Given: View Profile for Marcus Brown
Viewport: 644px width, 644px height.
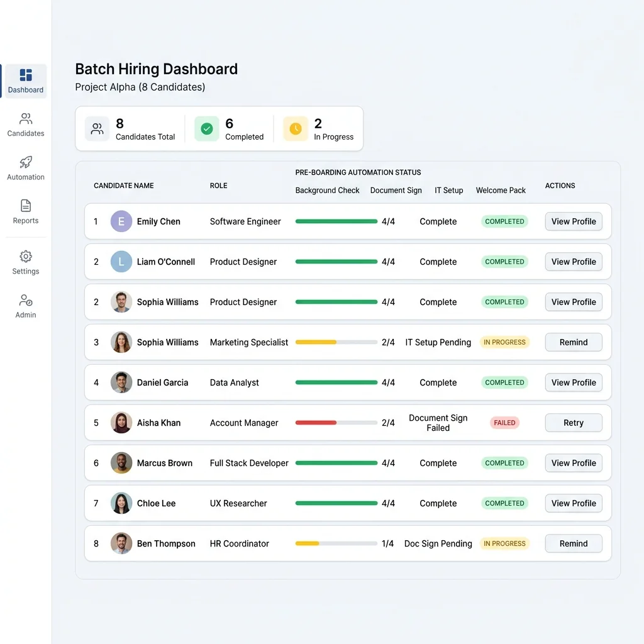Looking at the screenshot, I should [574, 463].
